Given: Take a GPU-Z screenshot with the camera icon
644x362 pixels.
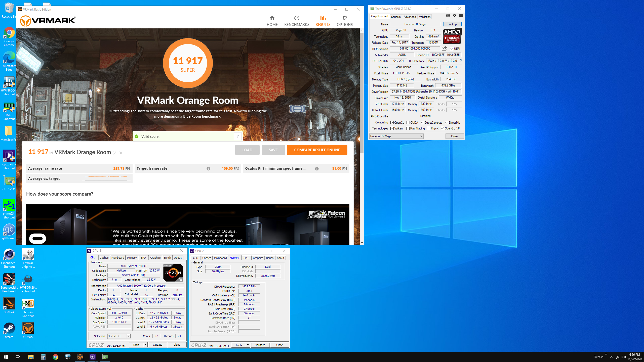Looking at the screenshot, I should pyautogui.click(x=448, y=15).
